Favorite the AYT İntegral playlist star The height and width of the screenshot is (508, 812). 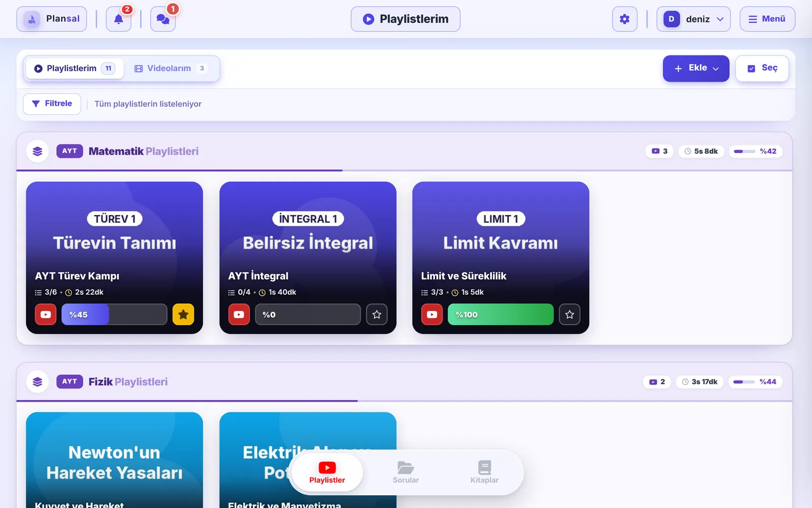(377, 314)
